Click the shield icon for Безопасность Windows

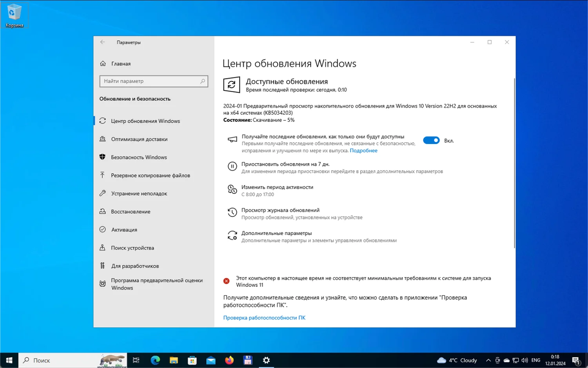103,157
